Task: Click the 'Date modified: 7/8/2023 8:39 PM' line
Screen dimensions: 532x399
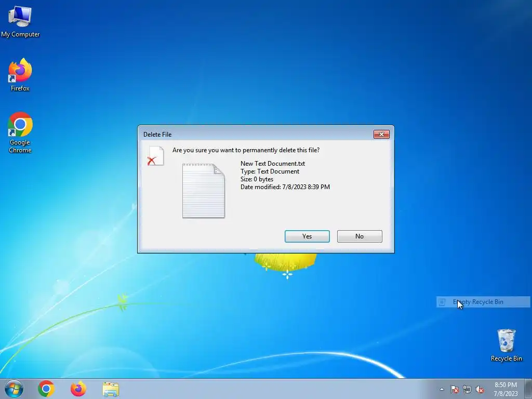Action: click(x=285, y=187)
